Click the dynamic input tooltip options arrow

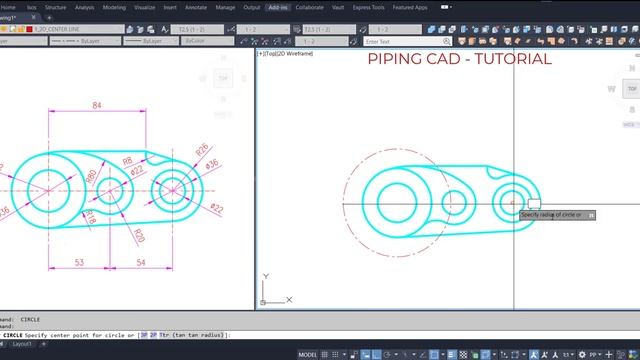click(x=591, y=215)
